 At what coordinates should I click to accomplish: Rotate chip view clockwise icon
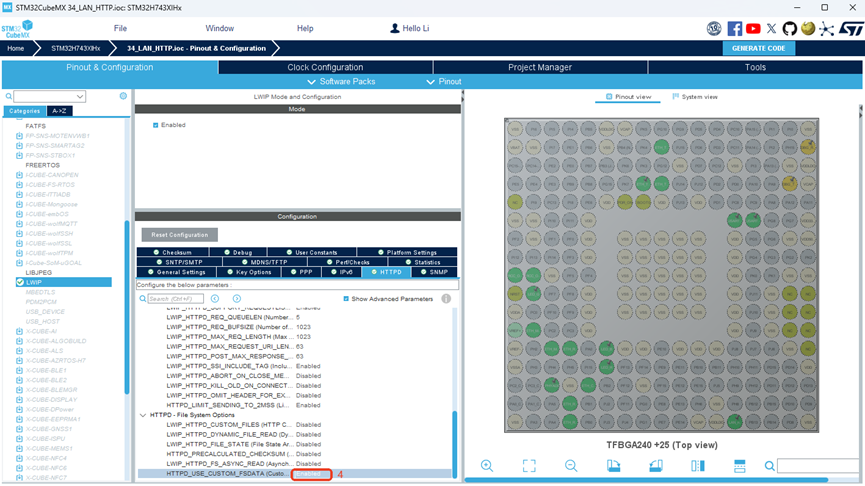613,466
